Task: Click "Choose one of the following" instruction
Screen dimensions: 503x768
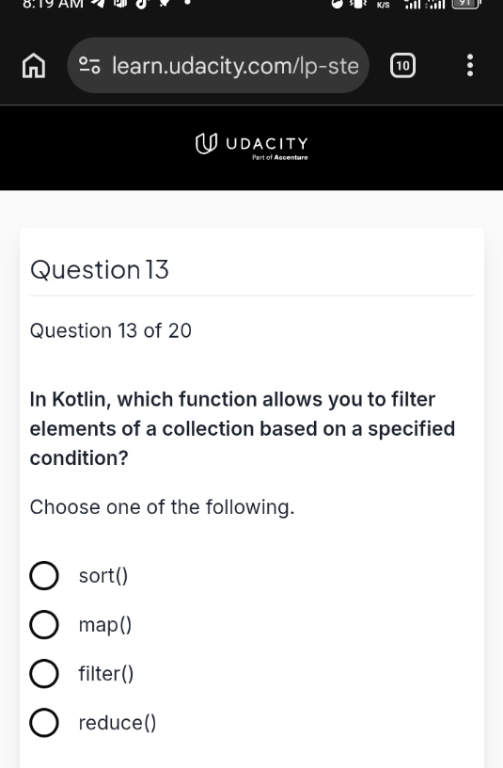Action: coord(162,507)
